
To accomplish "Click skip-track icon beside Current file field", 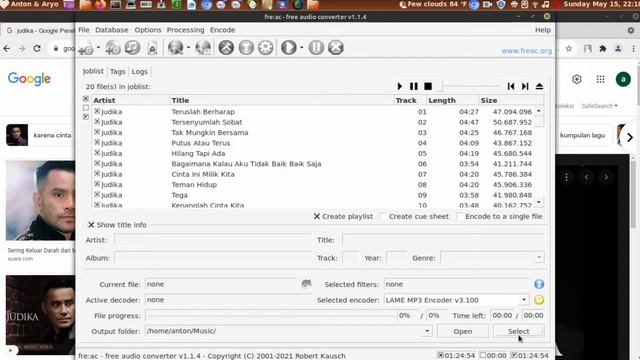I will coord(306,284).
